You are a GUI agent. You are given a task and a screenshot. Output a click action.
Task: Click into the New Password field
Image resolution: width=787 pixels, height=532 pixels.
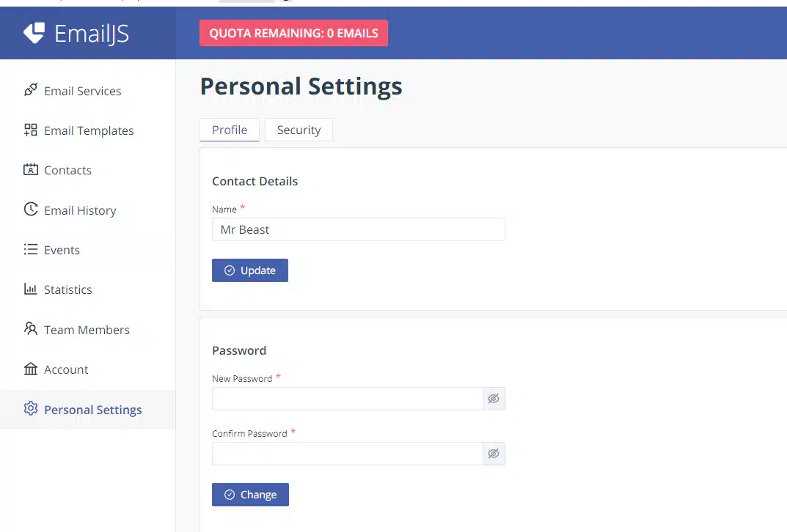pos(347,399)
